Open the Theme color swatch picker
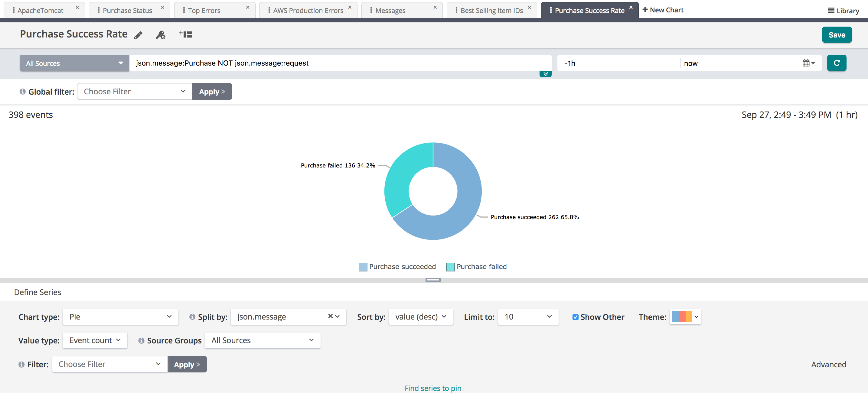This screenshot has width=868, height=393. pyautogui.click(x=685, y=317)
